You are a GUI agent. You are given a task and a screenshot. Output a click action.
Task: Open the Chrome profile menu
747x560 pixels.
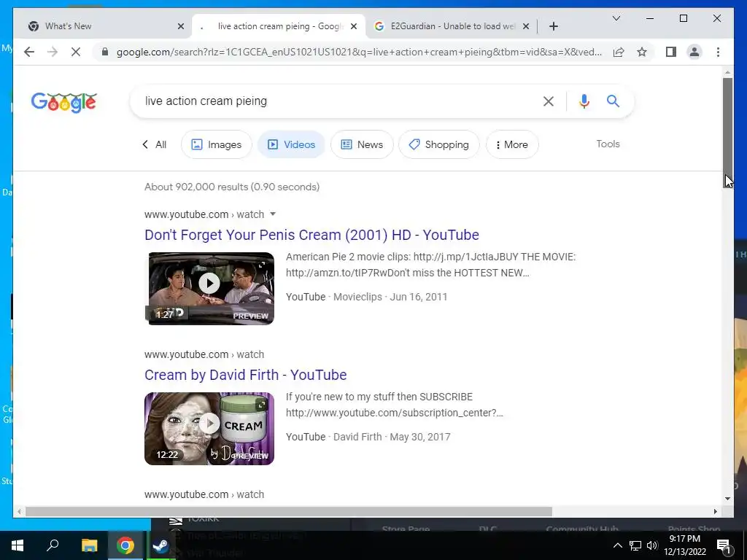point(694,52)
